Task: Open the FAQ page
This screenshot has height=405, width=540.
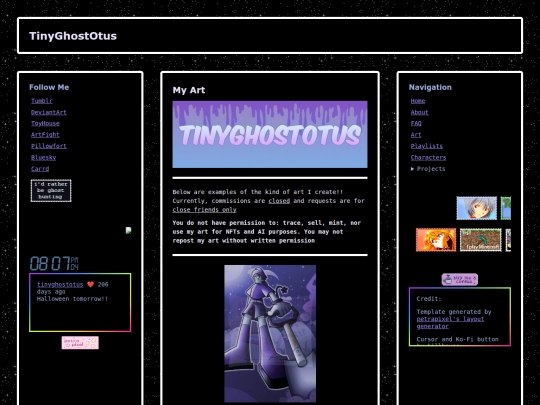Action: click(416, 123)
